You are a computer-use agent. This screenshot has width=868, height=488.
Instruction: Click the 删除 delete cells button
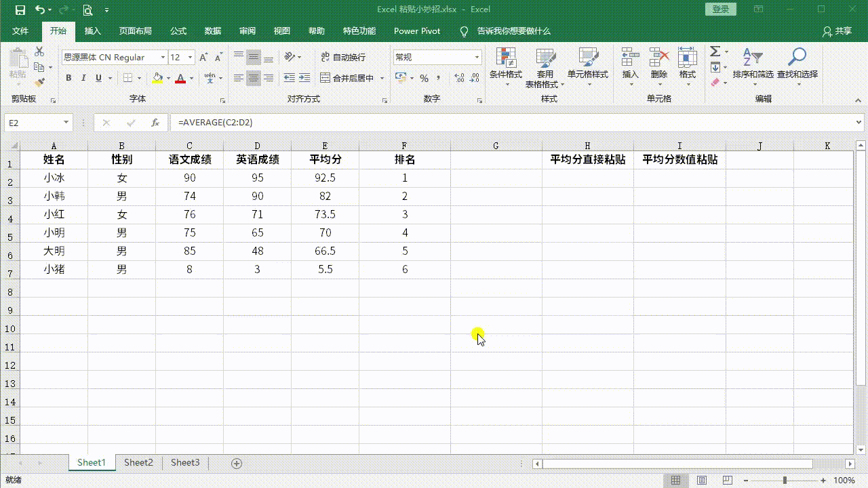[x=659, y=66]
